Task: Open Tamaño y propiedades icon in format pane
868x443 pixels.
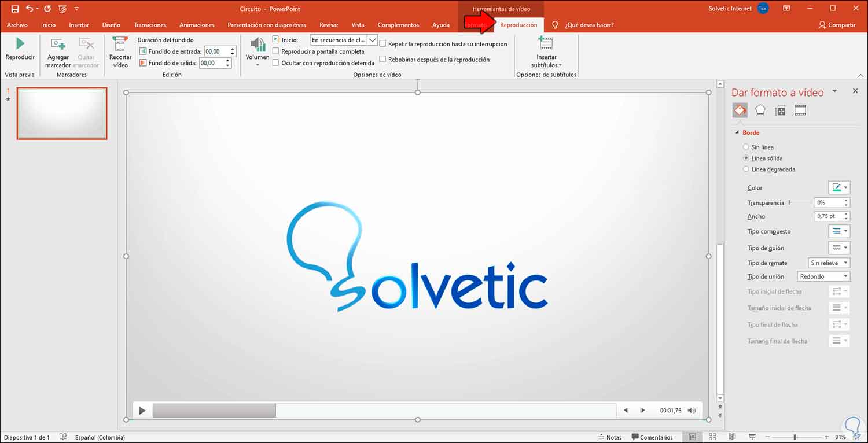Action: point(780,110)
